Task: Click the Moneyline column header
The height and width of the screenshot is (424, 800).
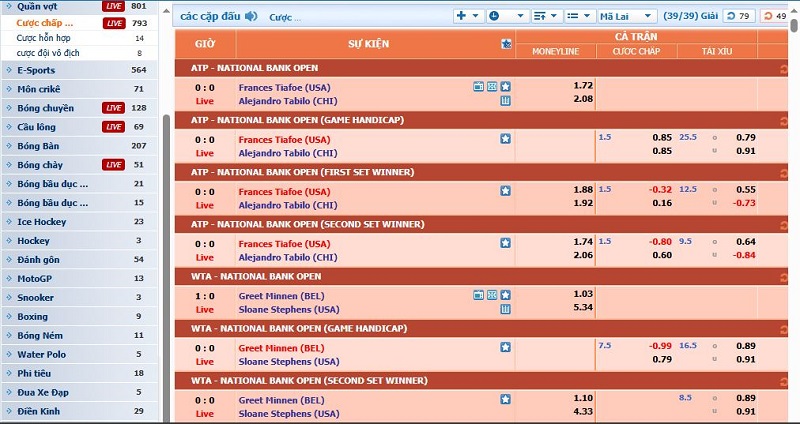Action: pyautogui.click(x=555, y=52)
